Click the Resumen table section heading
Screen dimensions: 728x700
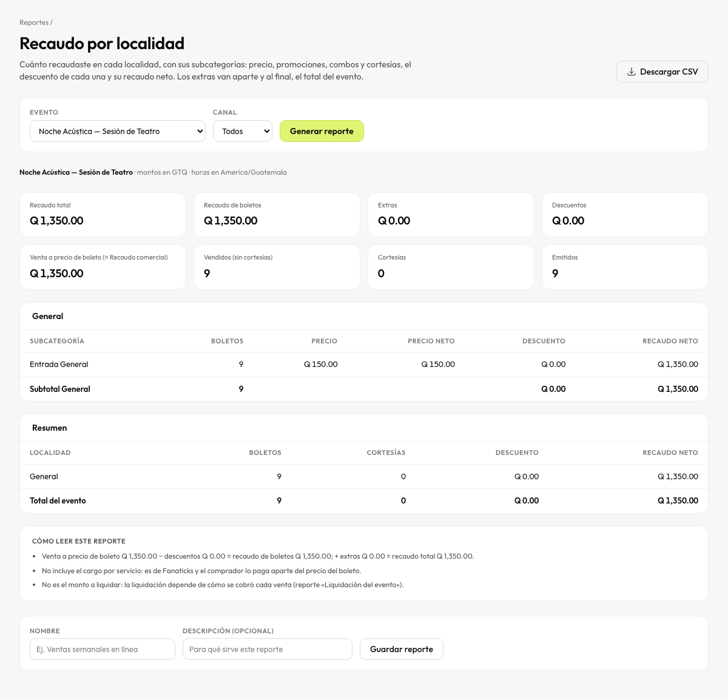pos(49,428)
